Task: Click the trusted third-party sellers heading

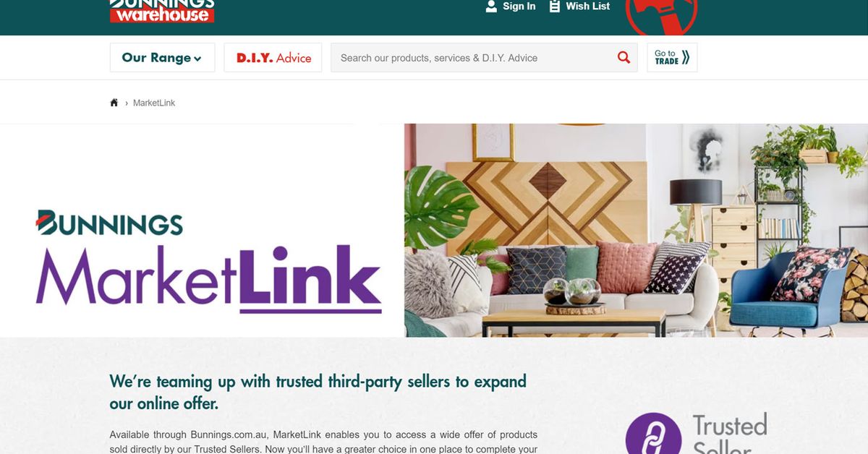Action: pyautogui.click(x=318, y=392)
